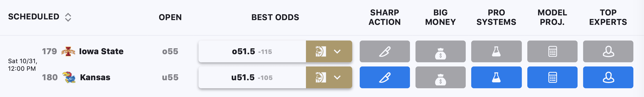
Task: Click Kansas's blue Top Experts person icon
Action: [608, 77]
